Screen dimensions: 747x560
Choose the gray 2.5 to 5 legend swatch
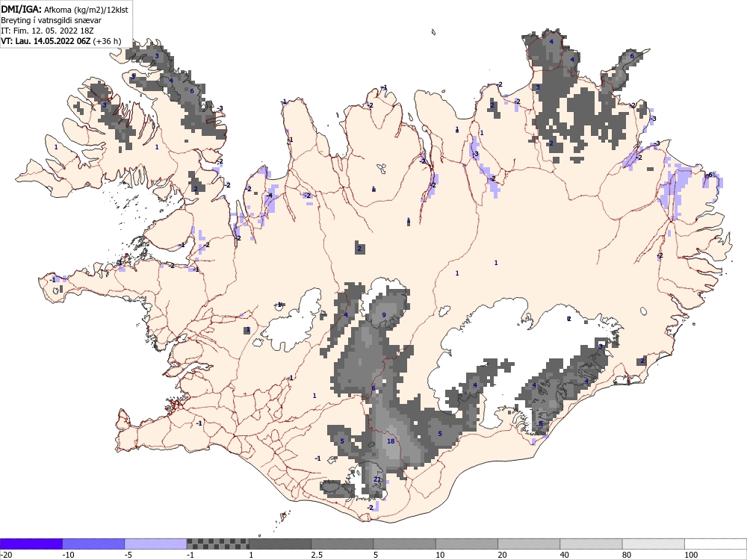[x=342, y=544]
